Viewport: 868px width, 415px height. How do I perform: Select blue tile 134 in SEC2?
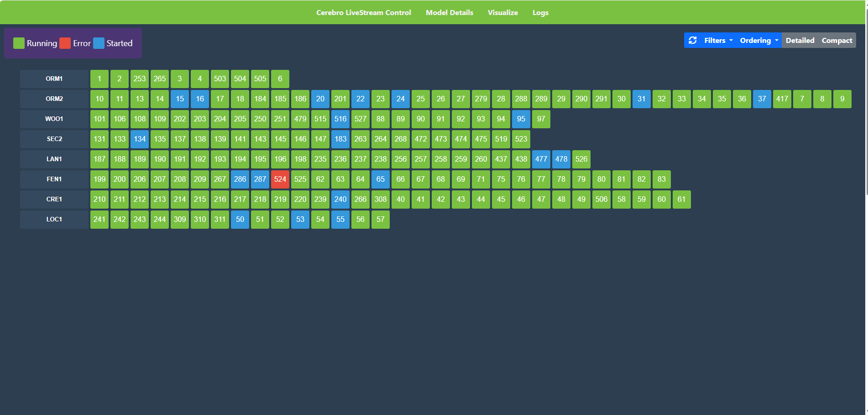pos(140,139)
